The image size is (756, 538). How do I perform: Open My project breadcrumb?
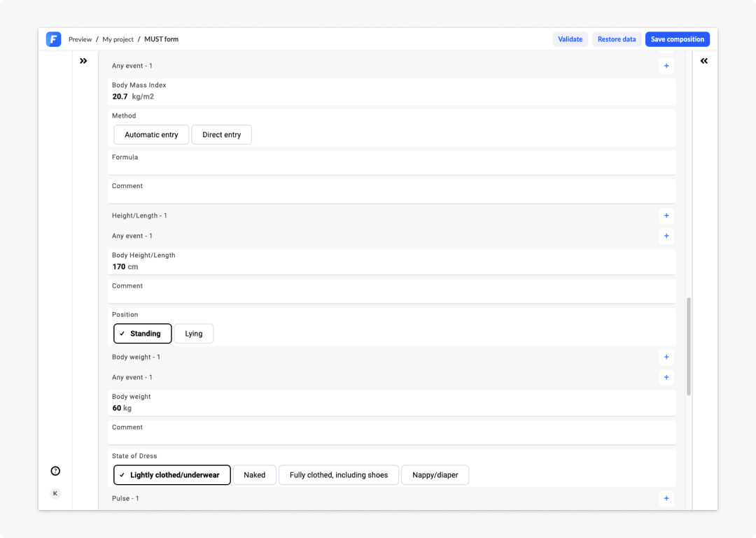[x=118, y=39]
